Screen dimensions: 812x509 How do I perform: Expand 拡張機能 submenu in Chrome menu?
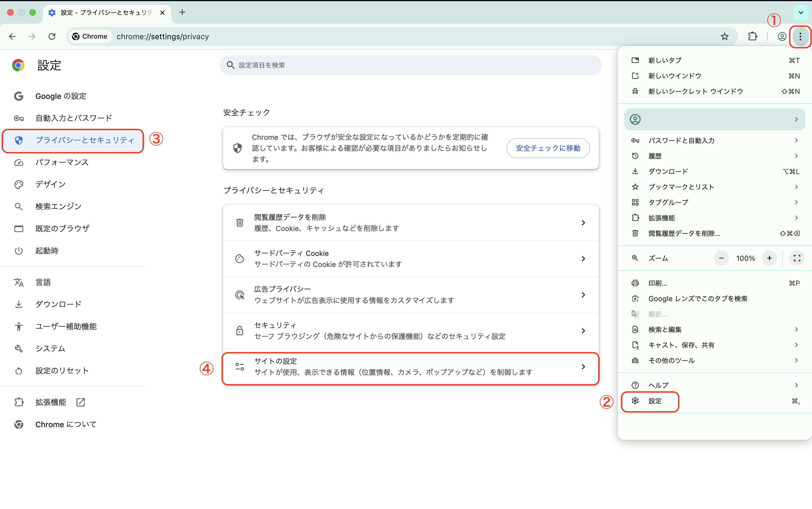pos(715,218)
